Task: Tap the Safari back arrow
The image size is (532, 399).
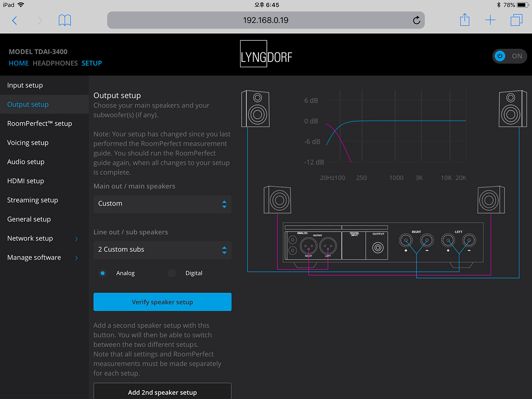Action: [15, 20]
